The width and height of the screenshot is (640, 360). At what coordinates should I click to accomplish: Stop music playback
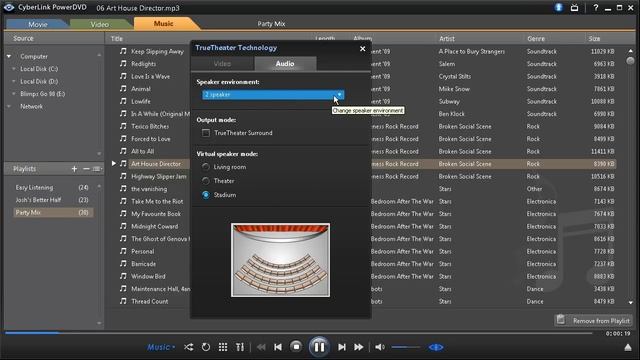pyautogui.click(x=296, y=347)
